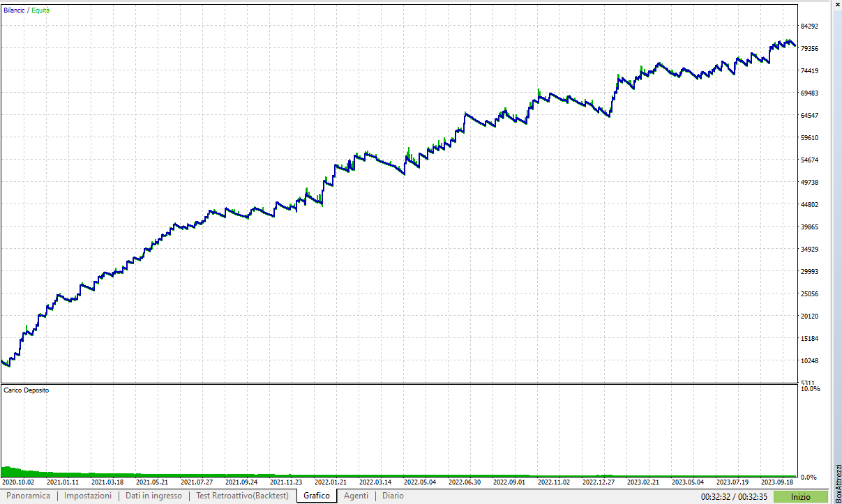The height and width of the screenshot is (504, 842).
Task: Click the 54674 axis value
Action: pos(809,160)
